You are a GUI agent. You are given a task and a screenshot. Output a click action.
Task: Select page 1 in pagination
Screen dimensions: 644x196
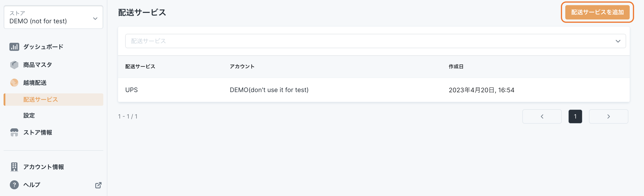(x=575, y=116)
